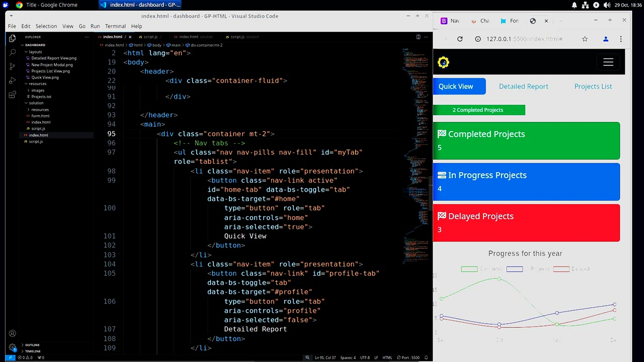
Task: Open the editor's more actions menu
Action: 426,37
